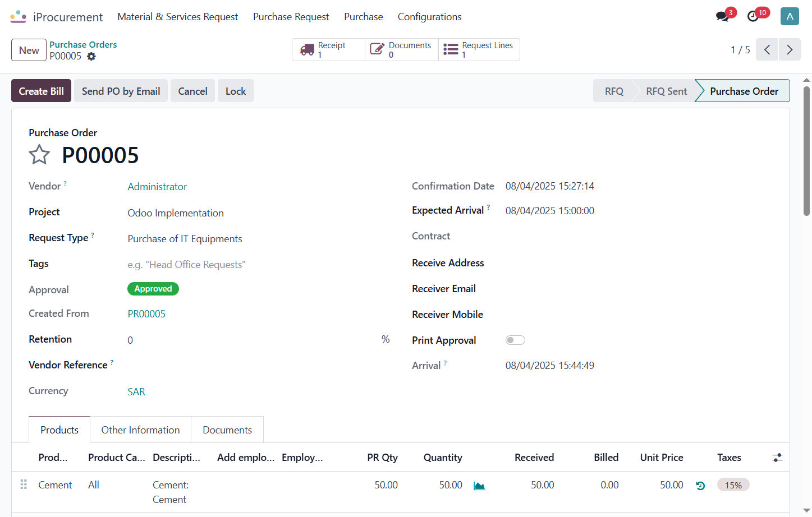The image size is (812, 517).
Task: Open the chat messages icon
Action: (x=723, y=17)
